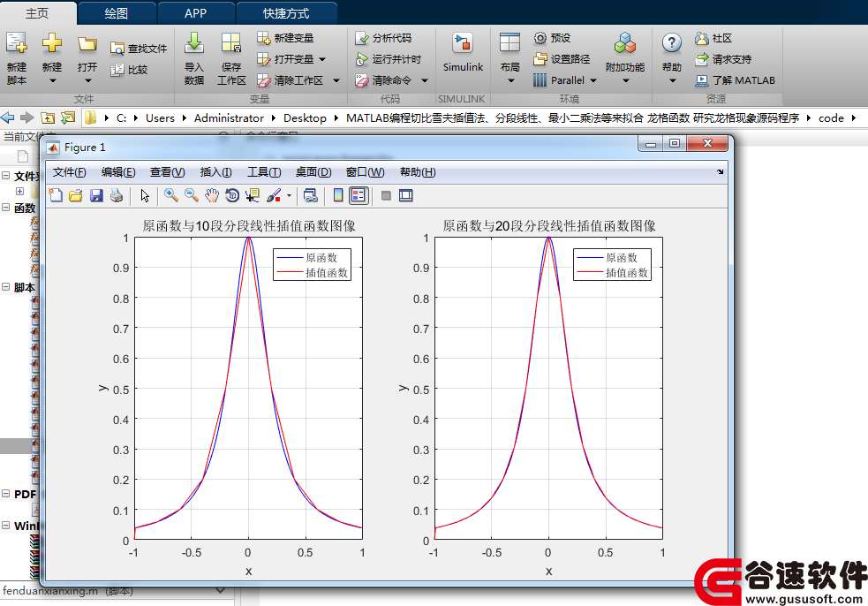Open the 窗口(W) menu in Figure 1
868x606 pixels.
click(365, 172)
